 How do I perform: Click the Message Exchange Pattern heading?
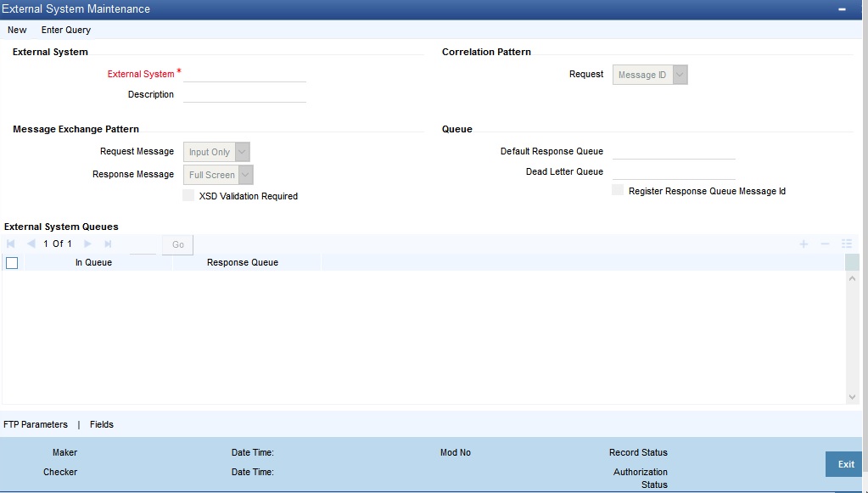pyautogui.click(x=76, y=129)
